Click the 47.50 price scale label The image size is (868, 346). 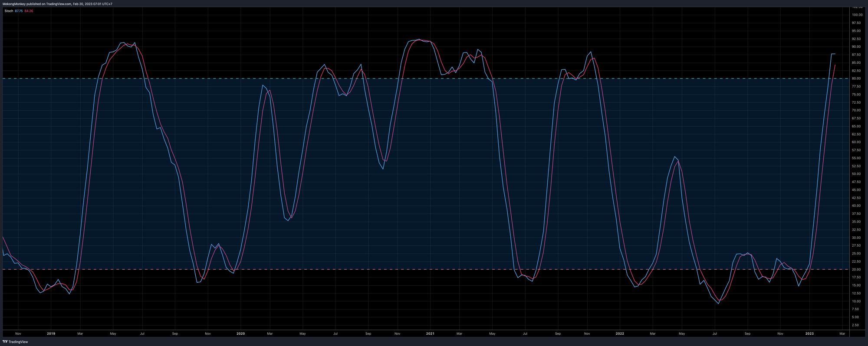pyautogui.click(x=857, y=182)
